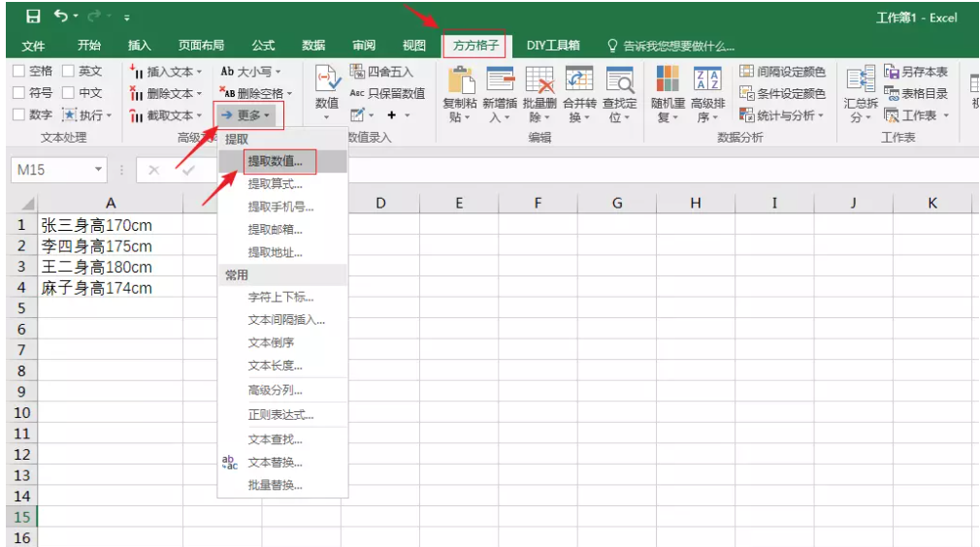Screen dimensions: 980x547
Task: Choose 文本倒序 (reverse text) menu item
Action: tap(271, 342)
